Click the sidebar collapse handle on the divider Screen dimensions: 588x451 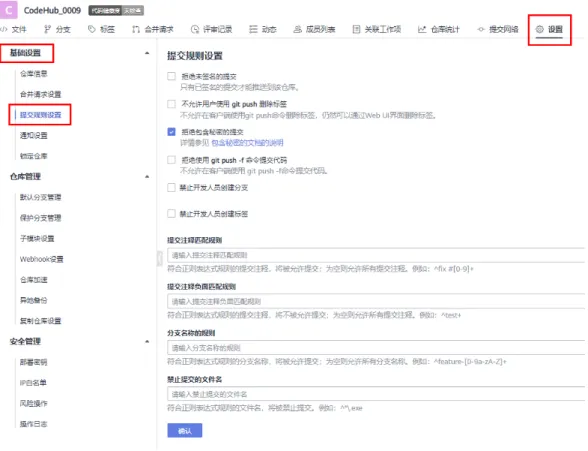tap(160, 258)
